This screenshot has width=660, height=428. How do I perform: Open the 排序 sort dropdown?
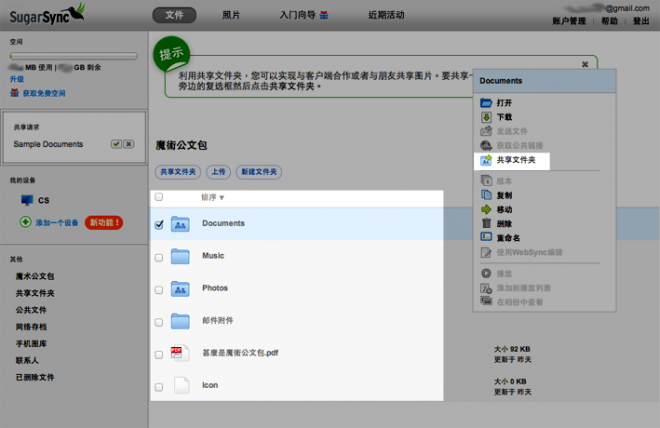click(x=213, y=198)
